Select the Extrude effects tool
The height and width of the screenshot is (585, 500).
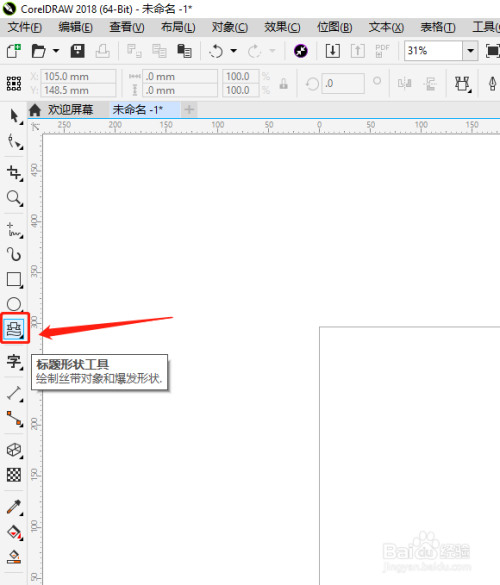(x=15, y=450)
